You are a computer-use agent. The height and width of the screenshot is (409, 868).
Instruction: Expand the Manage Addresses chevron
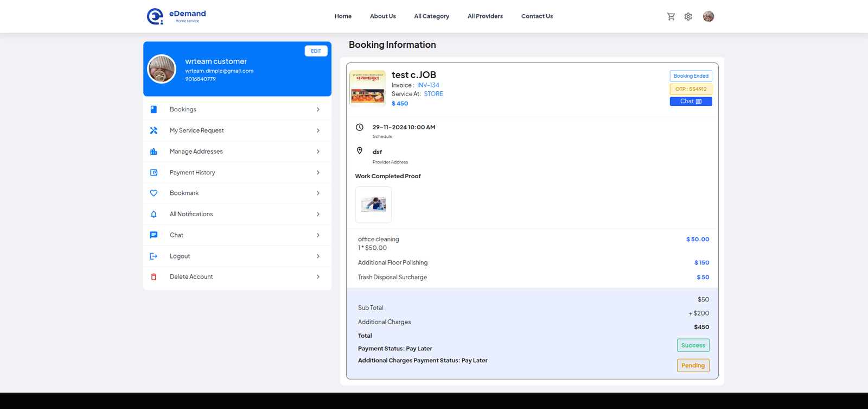[x=318, y=152]
